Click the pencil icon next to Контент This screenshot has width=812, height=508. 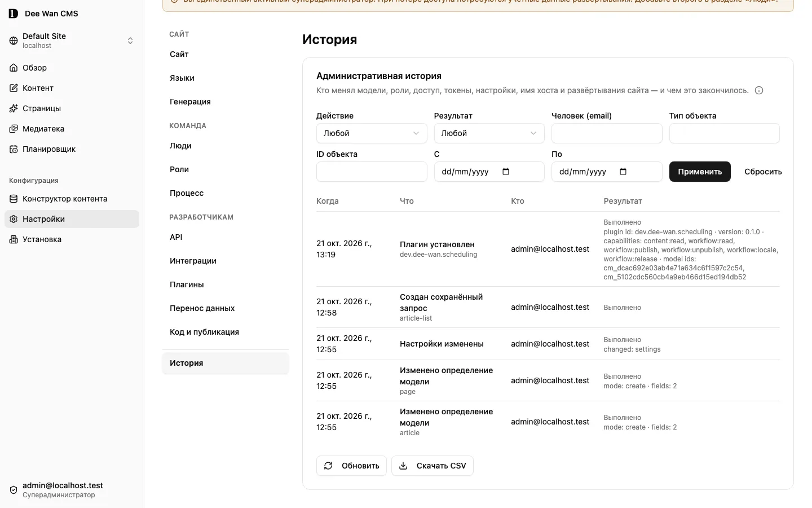(x=14, y=88)
